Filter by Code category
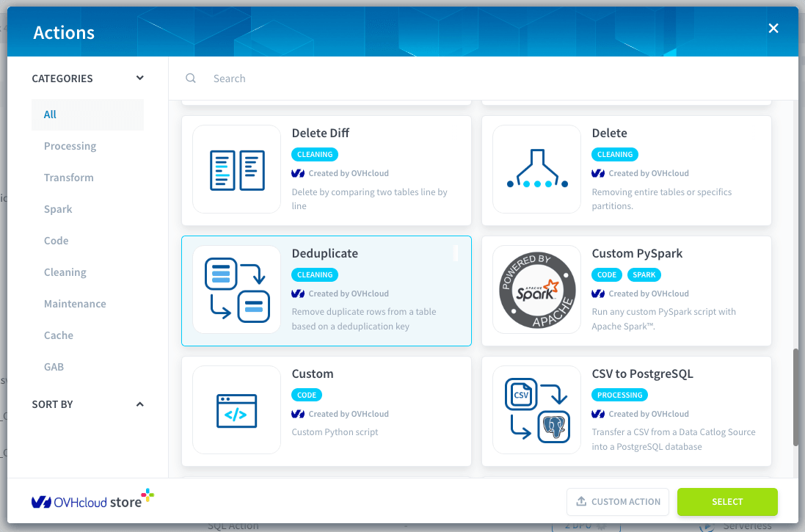 pyautogui.click(x=56, y=241)
